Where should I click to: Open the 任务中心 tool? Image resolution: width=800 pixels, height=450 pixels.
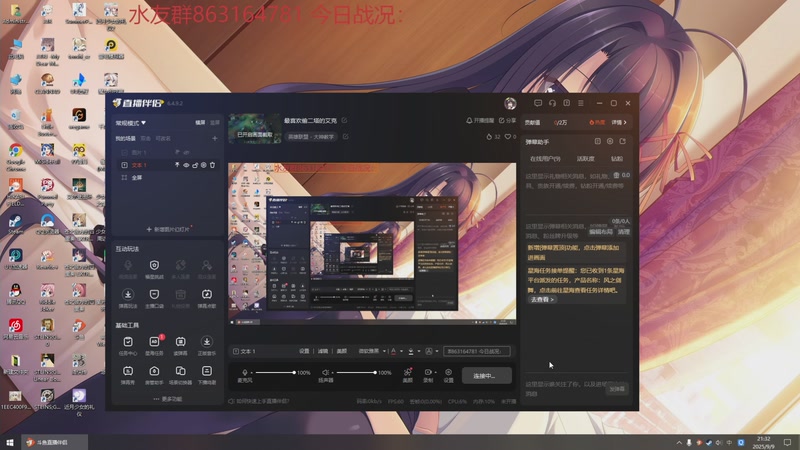point(128,345)
